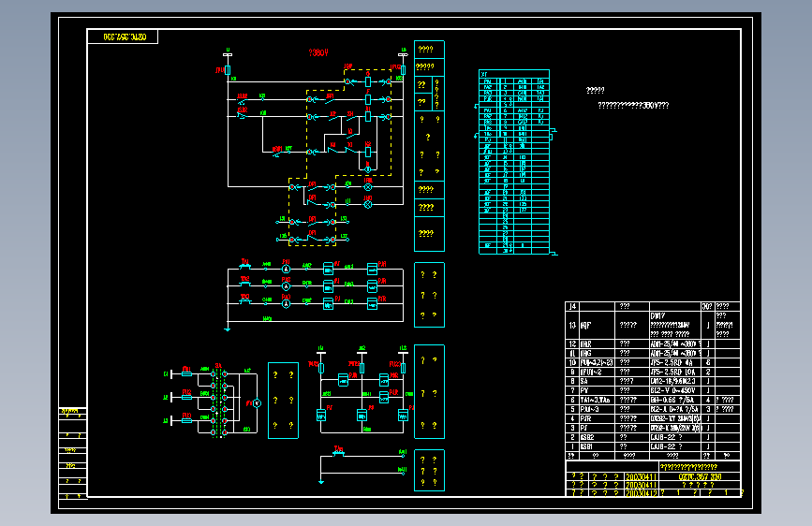Image resolution: width=812 pixels, height=526 pixels.
Task: Select the cyan legend box beside TAn circuit
Action: [429, 470]
